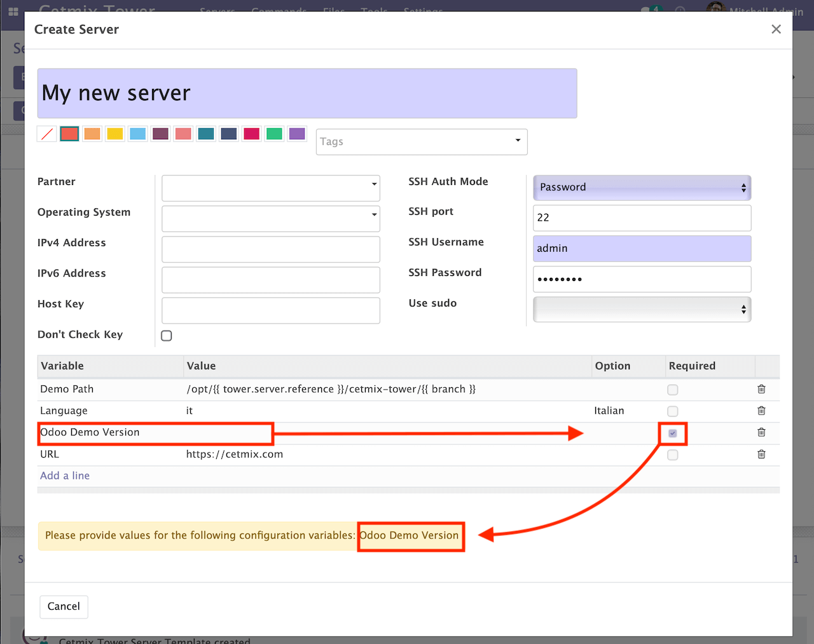
Task: Click inside the SSH port input field
Action: point(641,217)
